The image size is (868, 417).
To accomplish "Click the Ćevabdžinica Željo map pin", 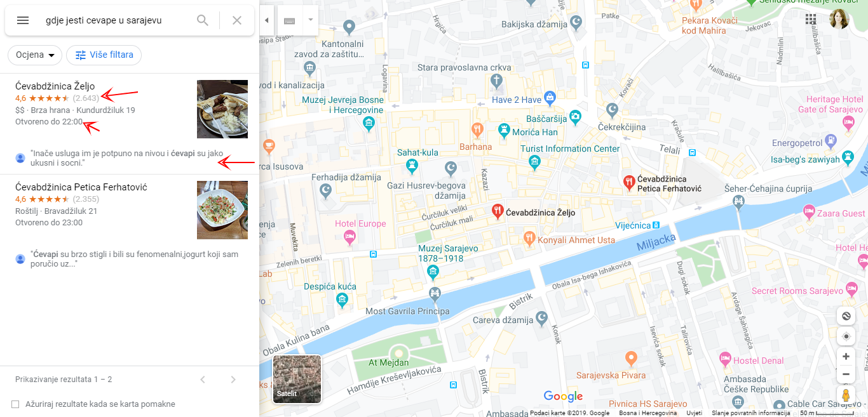I will 498,210.
